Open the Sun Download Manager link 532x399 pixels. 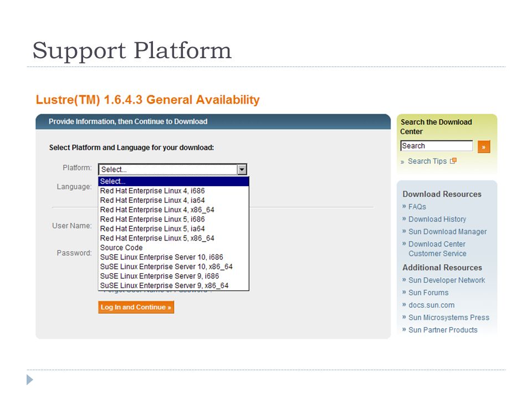pyautogui.click(x=448, y=232)
